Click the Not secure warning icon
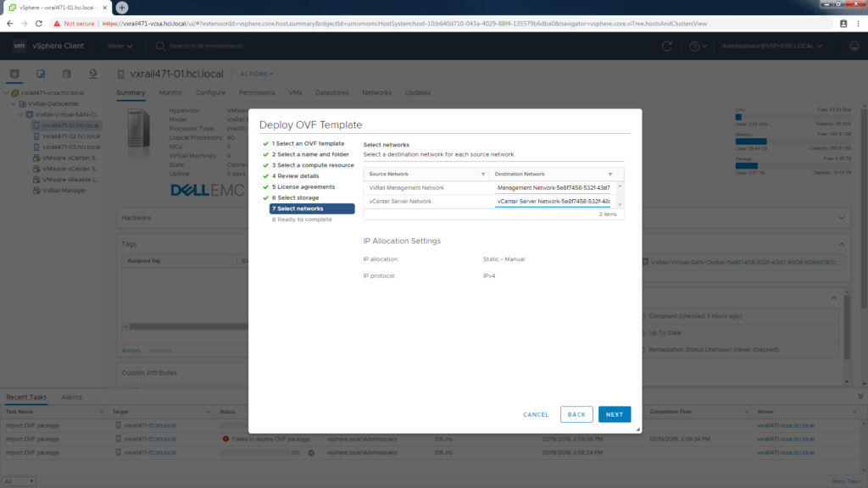Image resolution: width=868 pixels, height=488 pixels. pyautogui.click(x=57, y=24)
